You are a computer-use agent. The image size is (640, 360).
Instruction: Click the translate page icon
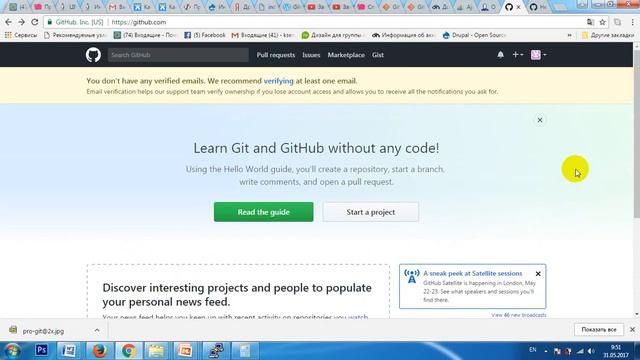point(590,22)
